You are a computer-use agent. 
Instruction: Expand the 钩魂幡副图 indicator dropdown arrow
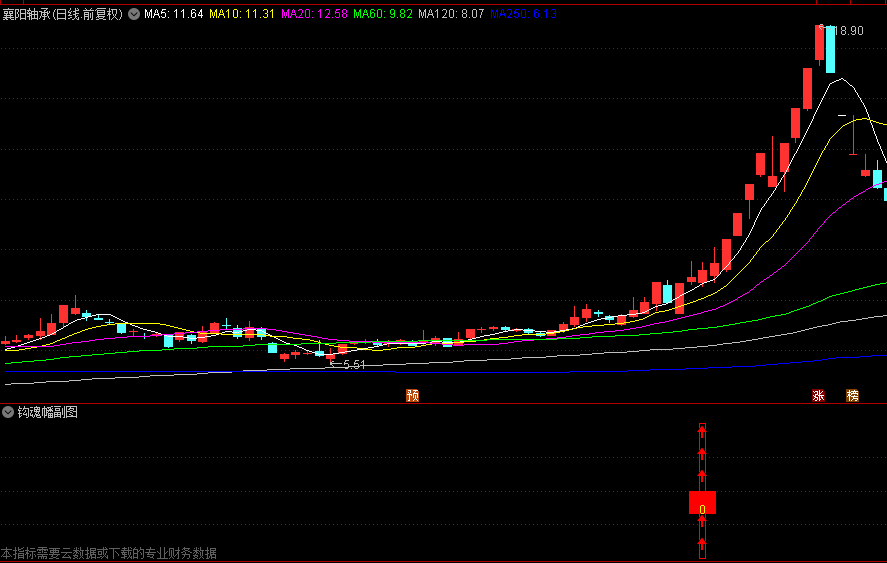tap(7, 412)
